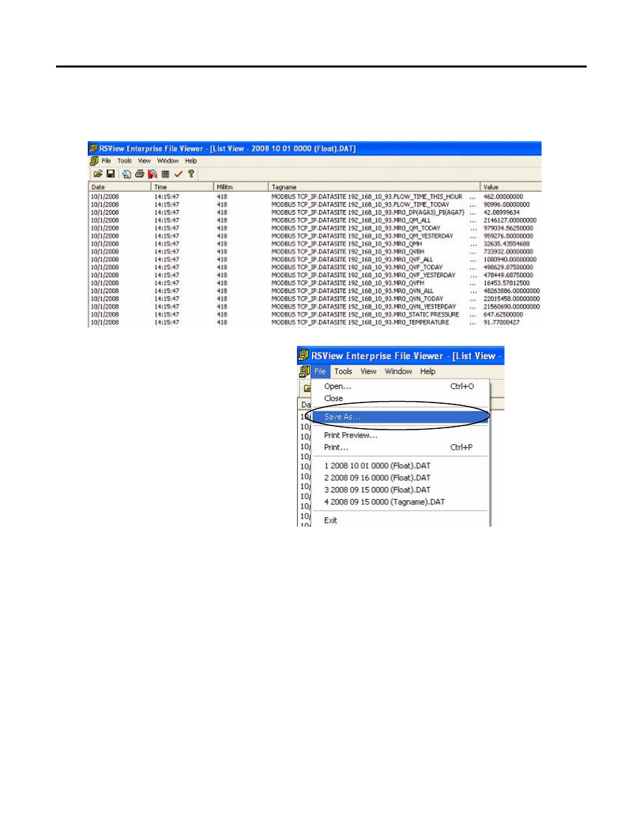Click the document icon left of File in upper window
The width and height of the screenshot is (644, 834).
(94, 161)
